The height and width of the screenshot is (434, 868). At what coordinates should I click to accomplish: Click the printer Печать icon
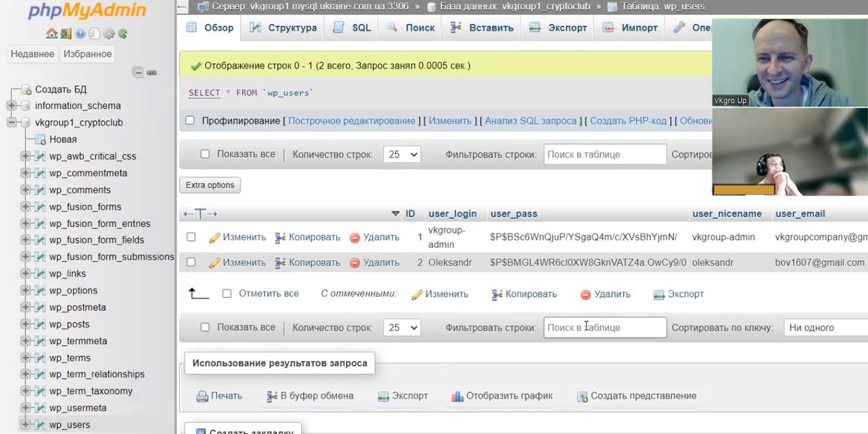click(x=202, y=397)
